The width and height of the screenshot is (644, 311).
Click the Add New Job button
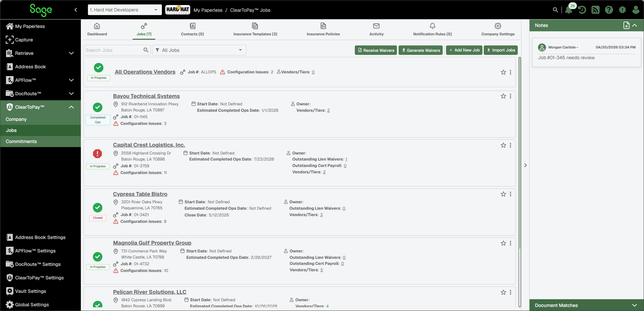(464, 50)
